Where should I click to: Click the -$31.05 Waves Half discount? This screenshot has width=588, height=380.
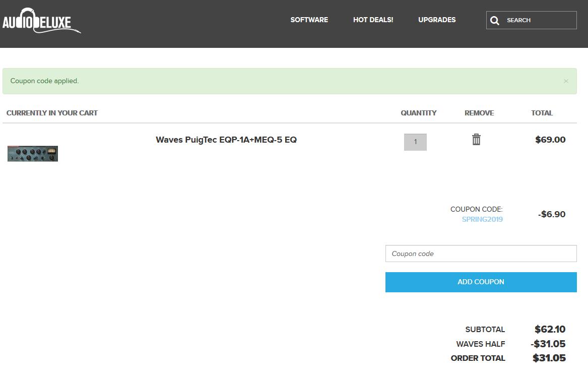(548, 344)
